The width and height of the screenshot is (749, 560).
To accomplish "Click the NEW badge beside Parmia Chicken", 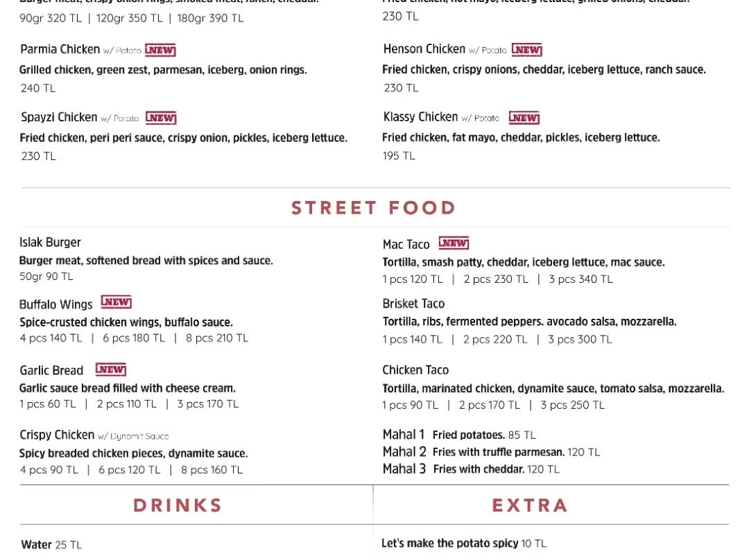I will coord(160,50).
